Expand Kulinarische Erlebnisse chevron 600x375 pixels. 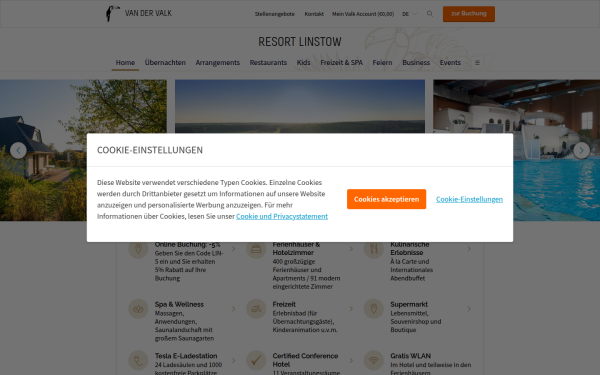pyautogui.click(x=469, y=249)
